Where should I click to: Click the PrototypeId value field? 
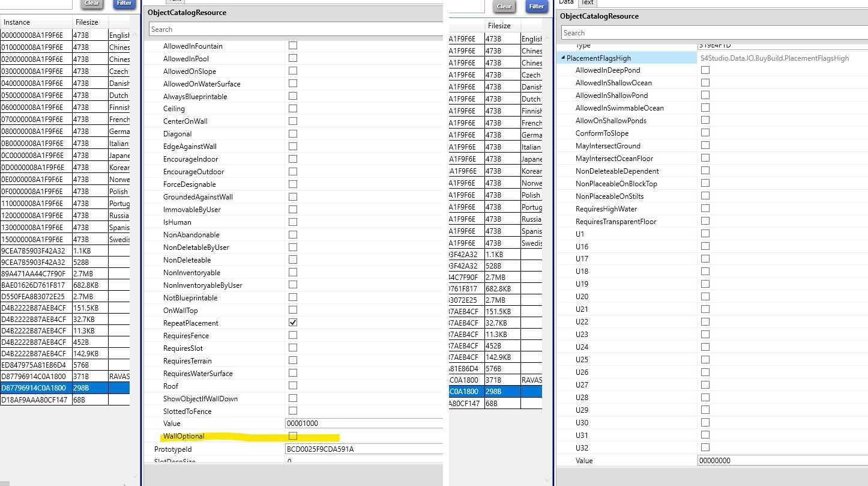(364, 449)
